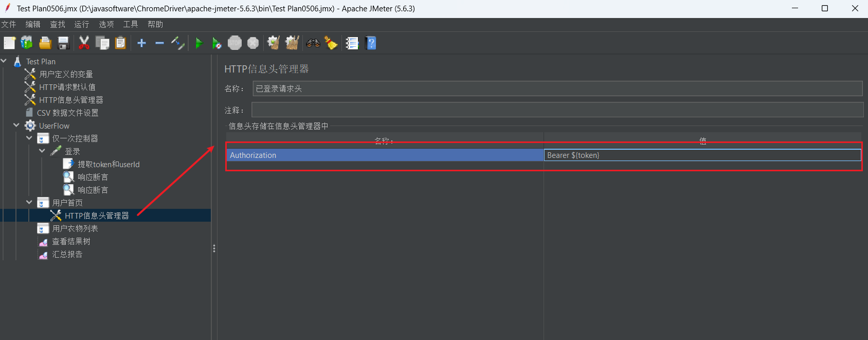Collapse all nodes with minus icon
The width and height of the screenshot is (868, 340).
click(159, 43)
